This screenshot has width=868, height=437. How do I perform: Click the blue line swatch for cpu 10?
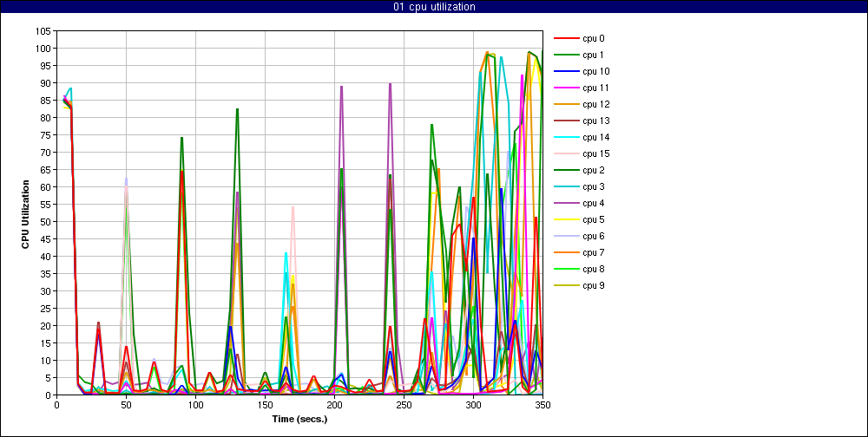[x=566, y=71]
